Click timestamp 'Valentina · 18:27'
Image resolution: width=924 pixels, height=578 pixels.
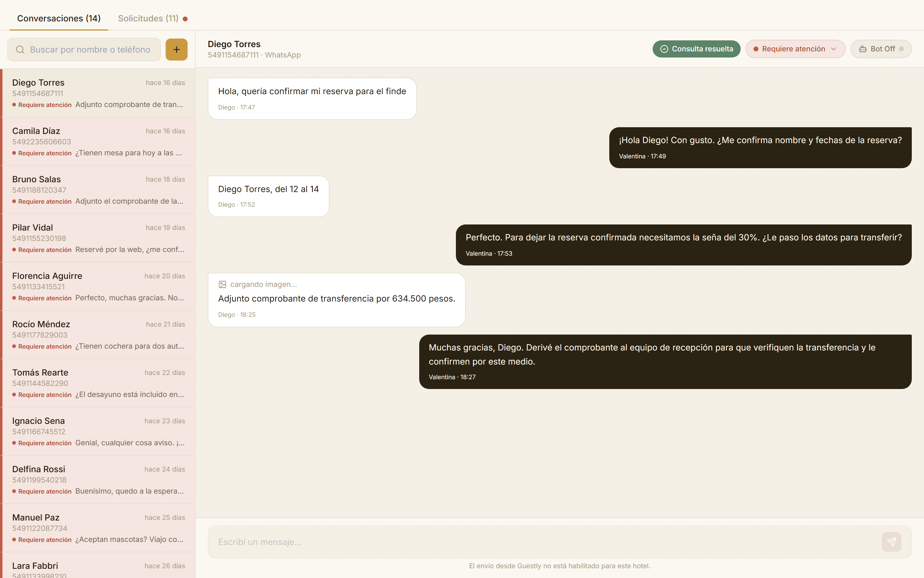(x=452, y=377)
